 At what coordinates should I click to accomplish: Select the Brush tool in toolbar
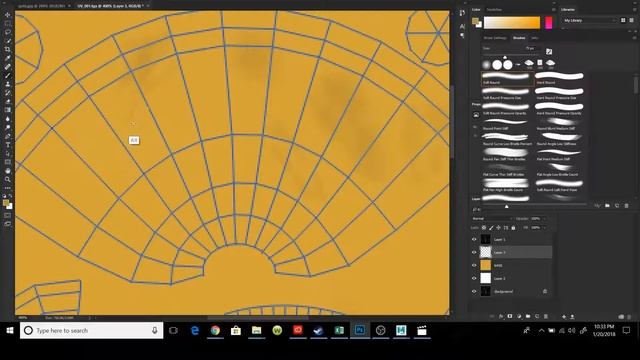[x=7, y=75]
